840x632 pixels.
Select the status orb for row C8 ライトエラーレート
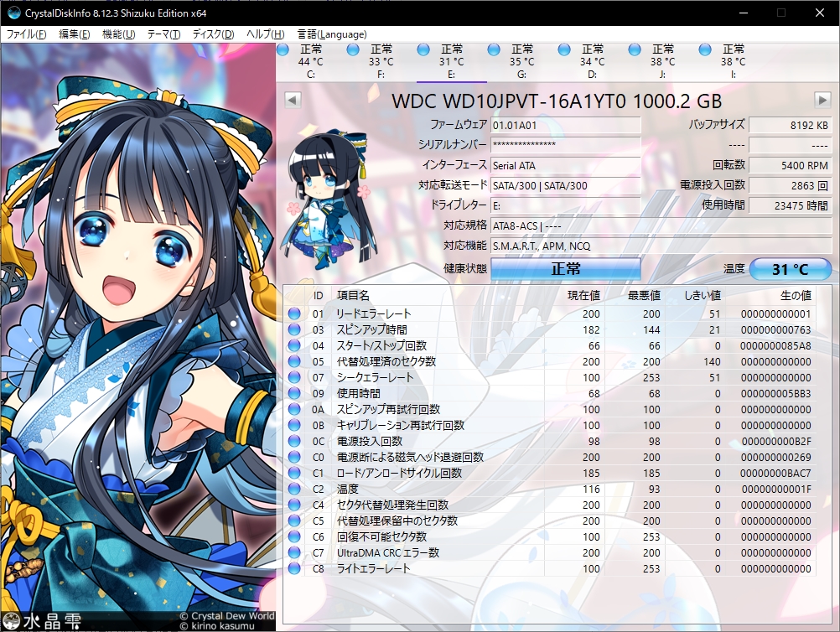click(x=294, y=568)
